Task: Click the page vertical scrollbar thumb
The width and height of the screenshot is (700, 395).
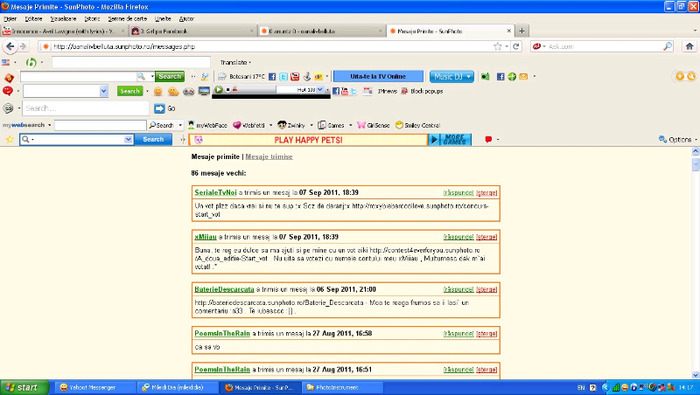Action: pyautogui.click(x=695, y=164)
